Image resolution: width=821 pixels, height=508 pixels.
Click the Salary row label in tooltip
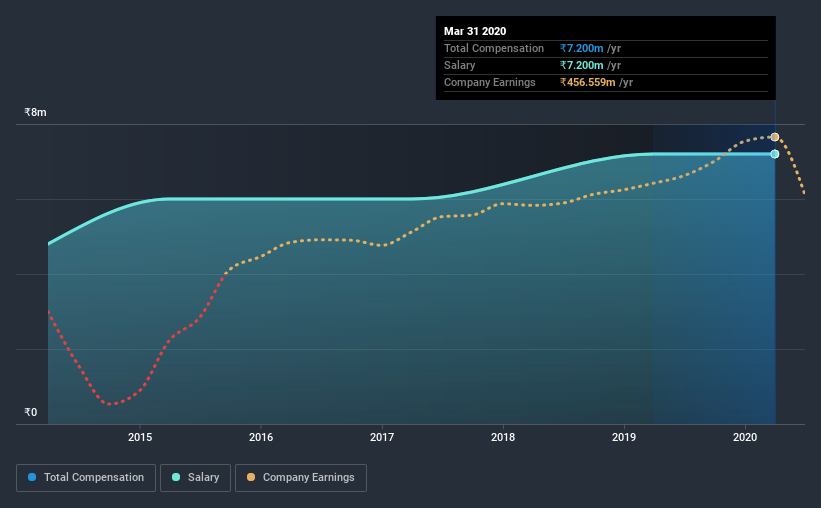pos(460,65)
